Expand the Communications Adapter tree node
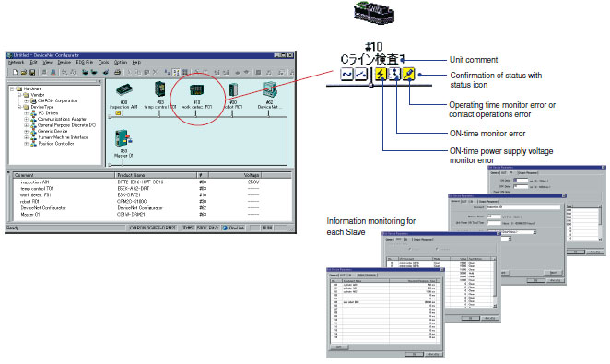 click(x=27, y=119)
